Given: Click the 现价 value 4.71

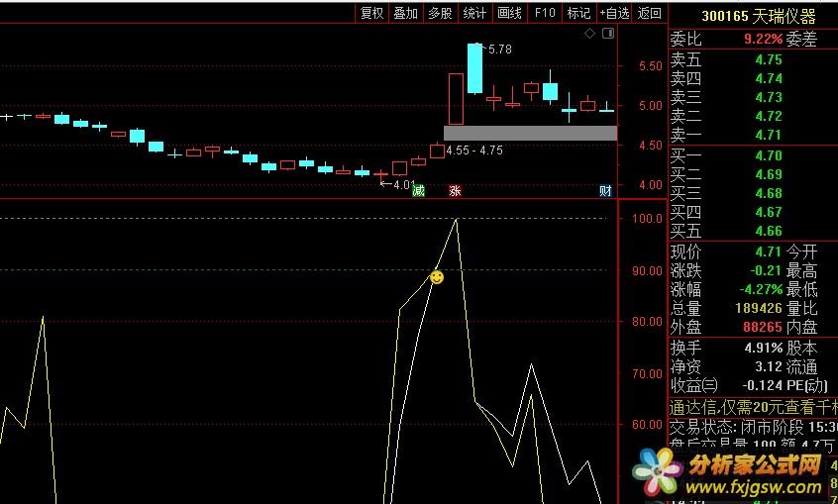Looking at the screenshot, I should (769, 252).
